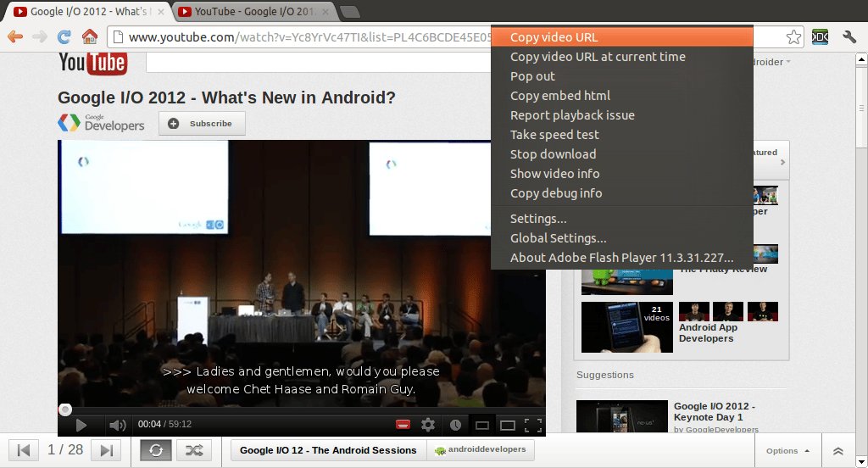Expand featured tab right chevron

click(x=782, y=162)
